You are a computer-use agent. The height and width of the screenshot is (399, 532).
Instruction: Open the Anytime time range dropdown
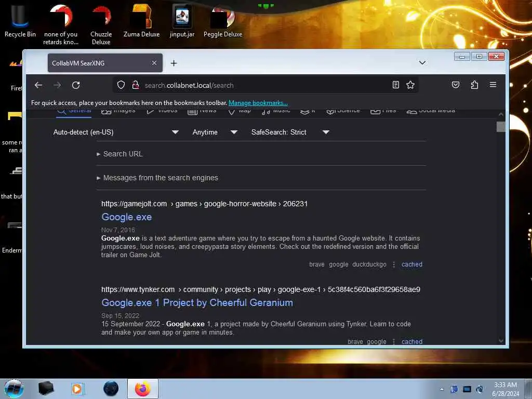(215, 132)
